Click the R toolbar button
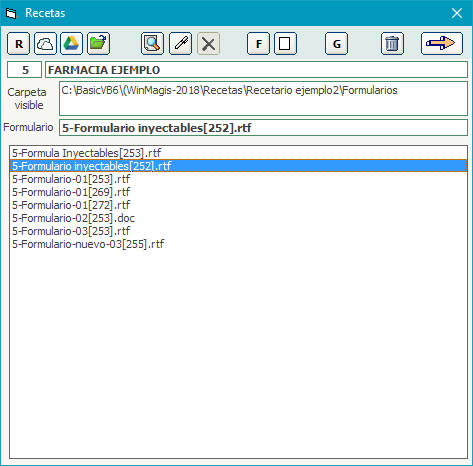Viewport: 473px width, 466px height. pyautogui.click(x=19, y=44)
